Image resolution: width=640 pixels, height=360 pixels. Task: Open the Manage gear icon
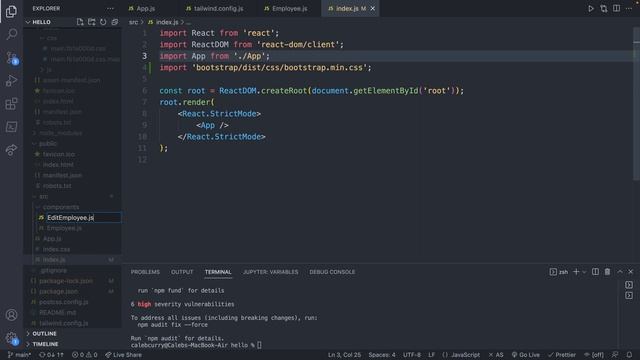[x=11, y=338]
